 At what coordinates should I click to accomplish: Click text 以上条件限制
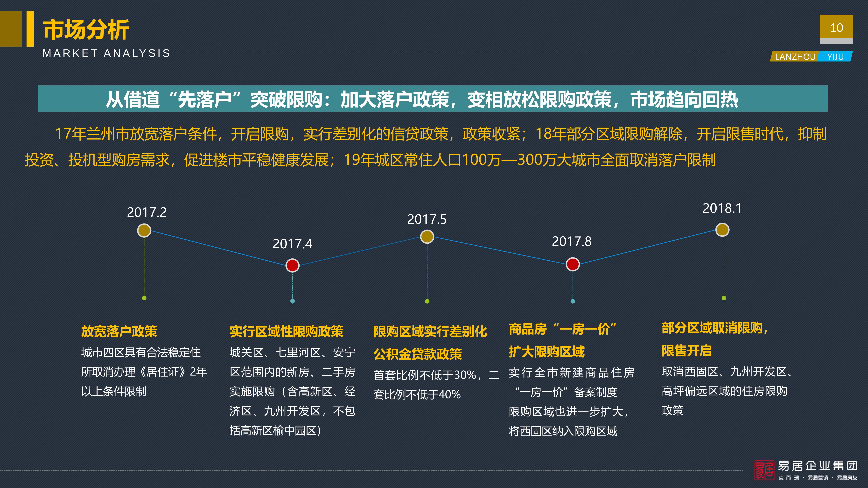(114, 391)
